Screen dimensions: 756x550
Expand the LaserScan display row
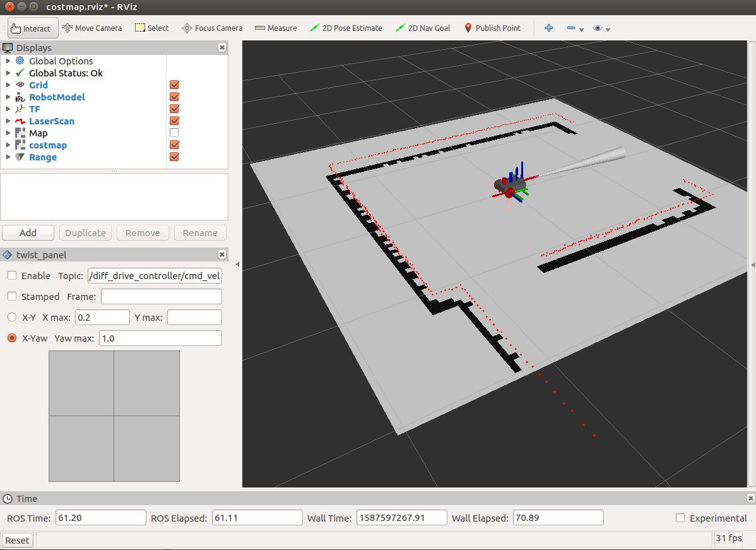pos(8,121)
